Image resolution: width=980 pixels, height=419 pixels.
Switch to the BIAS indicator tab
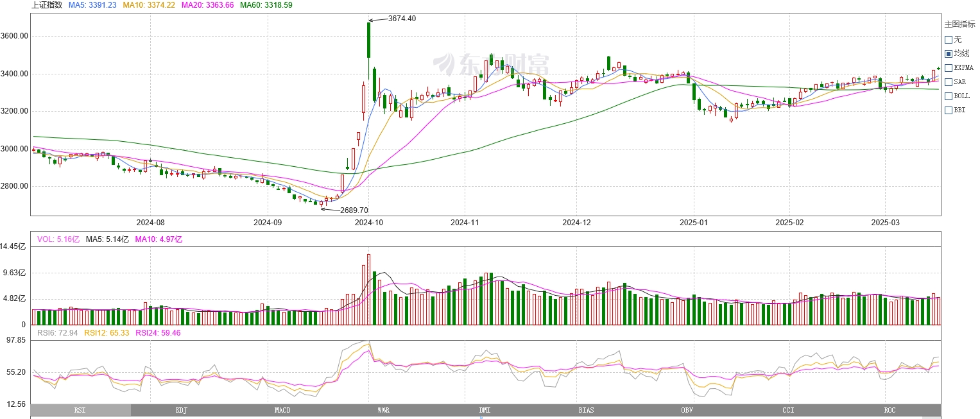point(586,410)
